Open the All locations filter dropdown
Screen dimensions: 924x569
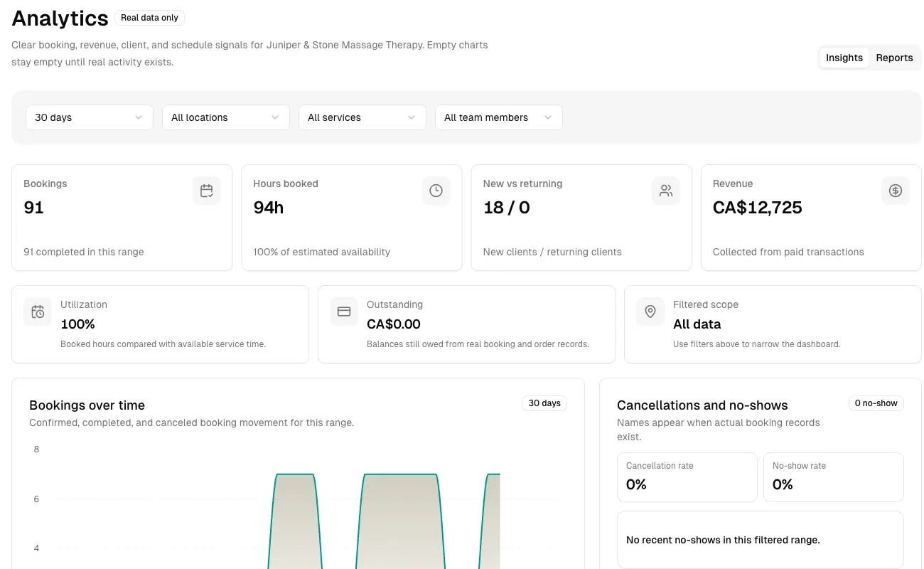[226, 117]
